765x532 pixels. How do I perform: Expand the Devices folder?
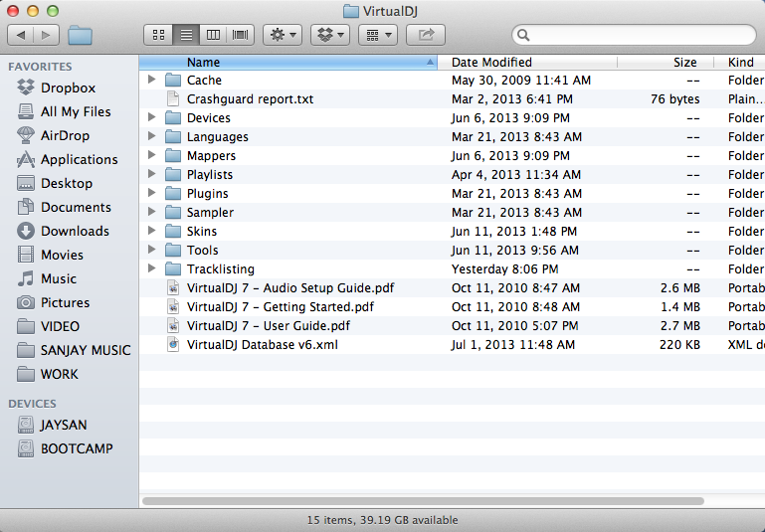(x=152, y=117)
